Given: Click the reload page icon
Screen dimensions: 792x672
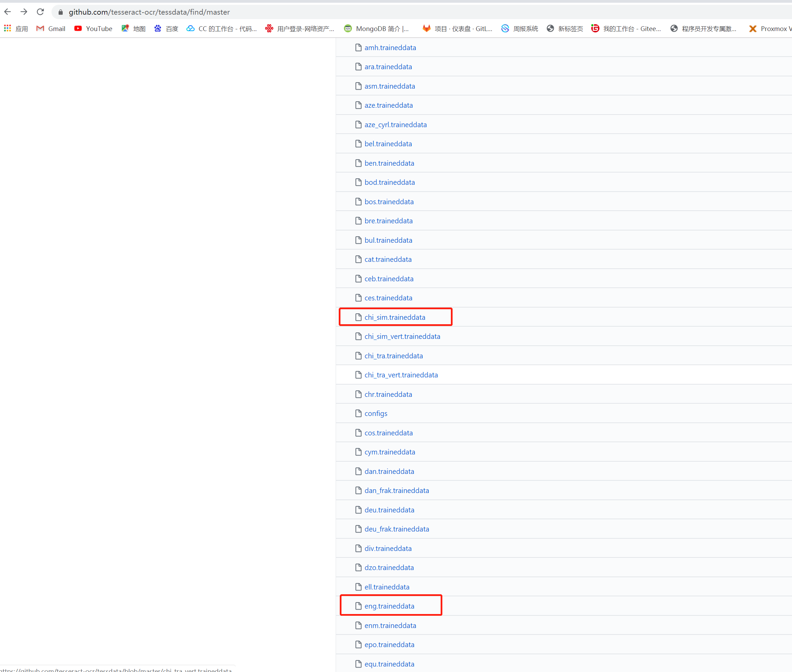Looking at the screenshot, I should pyautogui.click(x=42, y=12).
